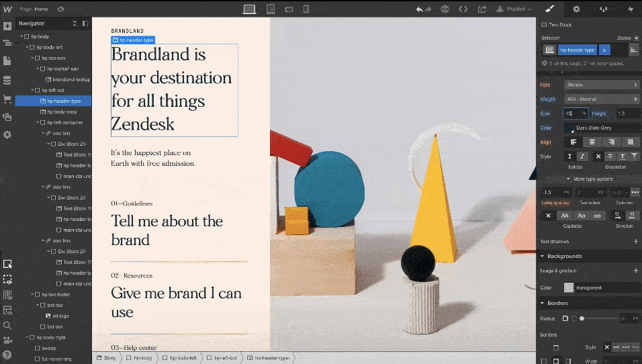Select zd-logo in Navigator
The height and width of the screenshot is (364, 642).
point(53,316)
